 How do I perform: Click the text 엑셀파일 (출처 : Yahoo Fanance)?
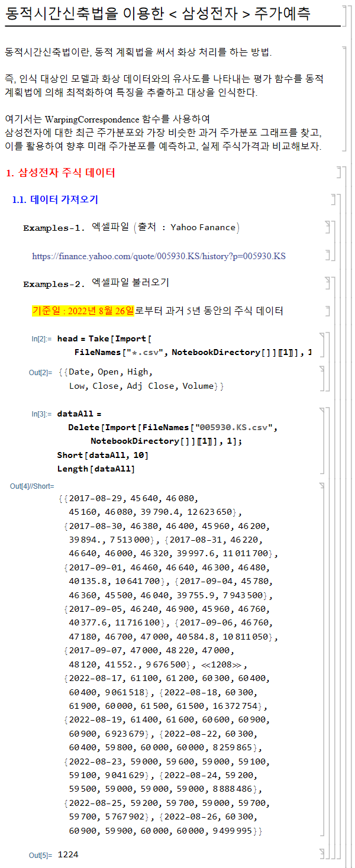(x=165, y=227)
